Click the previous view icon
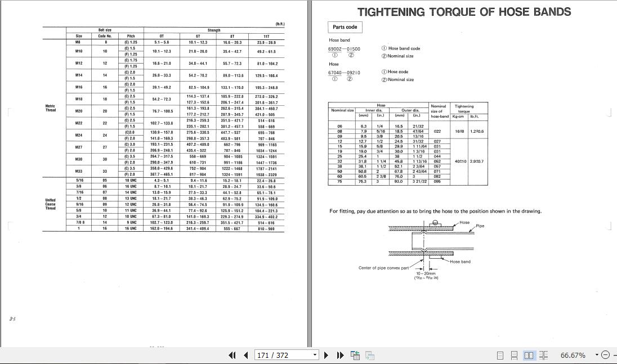This screenshot has height=364, width=617. 355,356
